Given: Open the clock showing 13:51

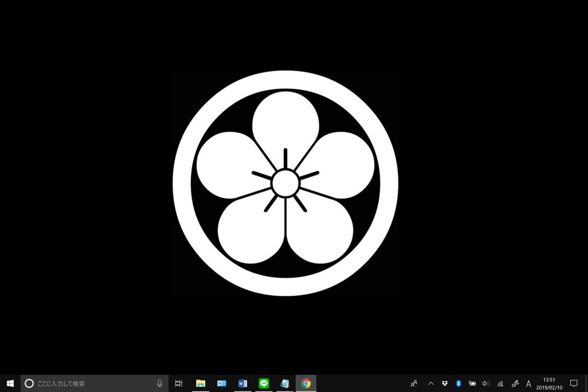Looking at the screenshot, I should click(x=549, y=383).
